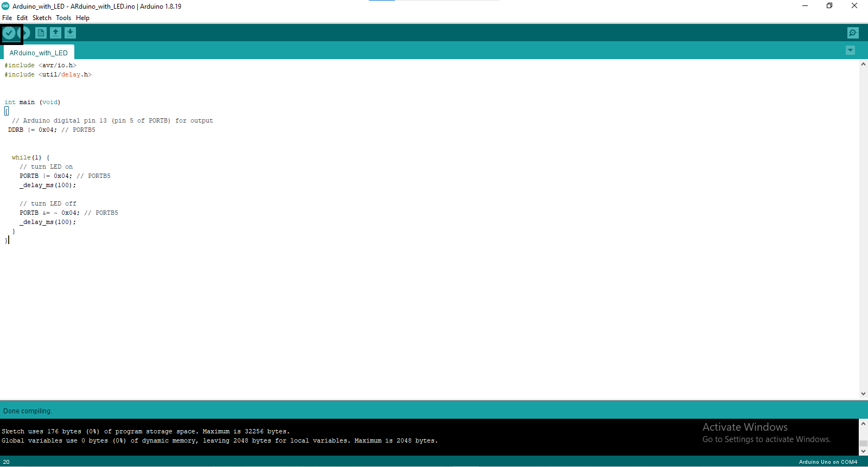Click the first '_delay_ms(100);' line
This screenshot has height=467, width=868.
point(48,185)
